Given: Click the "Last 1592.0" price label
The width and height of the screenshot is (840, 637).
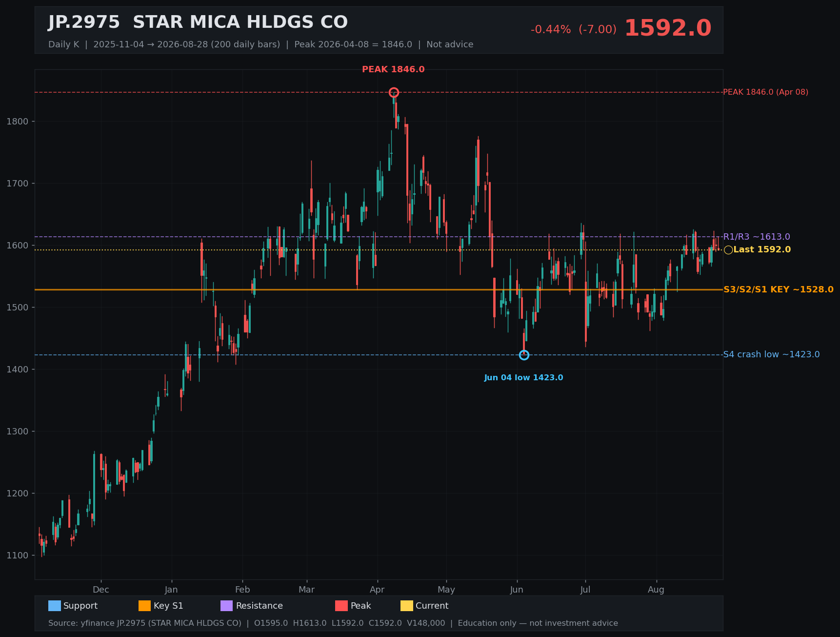Looking at the screenshot, I should [762, 250].
